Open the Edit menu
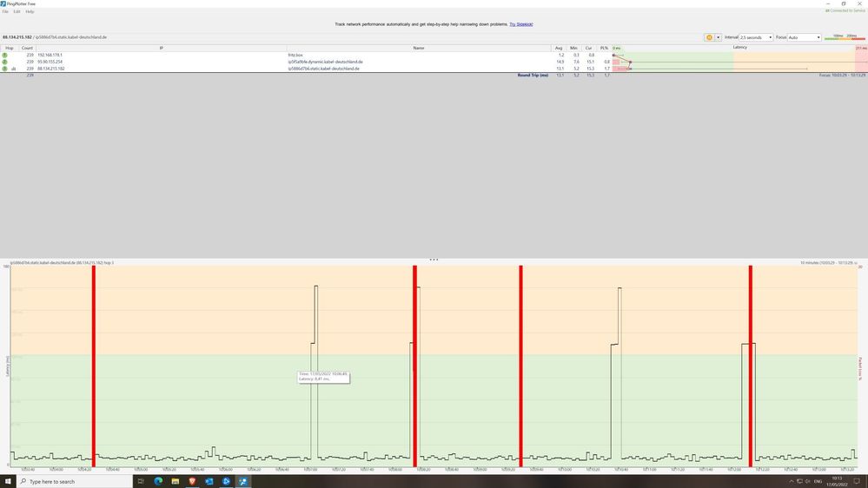 (17, 11)
